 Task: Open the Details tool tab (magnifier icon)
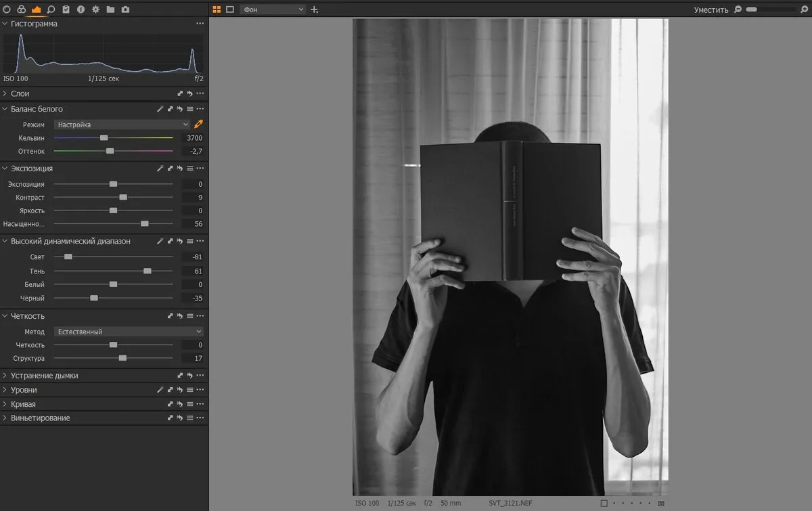(x=51, y=9)
